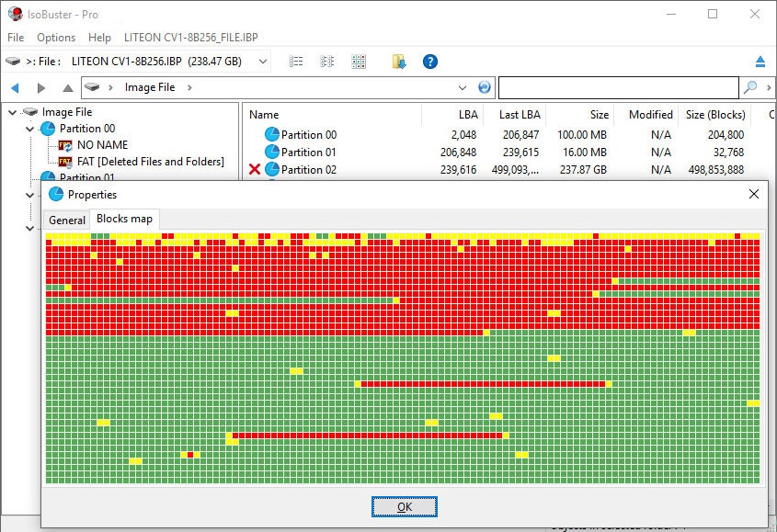This screenshot has height=532, width=777.
Task: Close the Properties dialog
Action: [x=754, y=194]
